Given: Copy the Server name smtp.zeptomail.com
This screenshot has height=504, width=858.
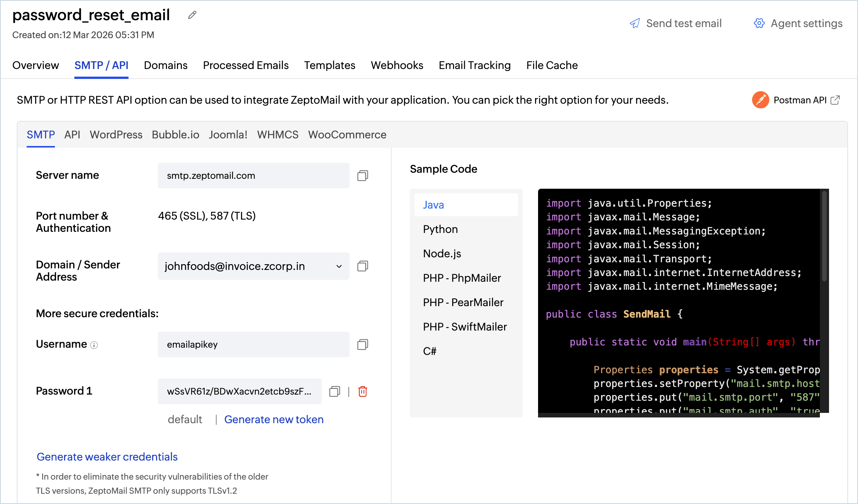Looking at the screenshot, I should (363, 175).
